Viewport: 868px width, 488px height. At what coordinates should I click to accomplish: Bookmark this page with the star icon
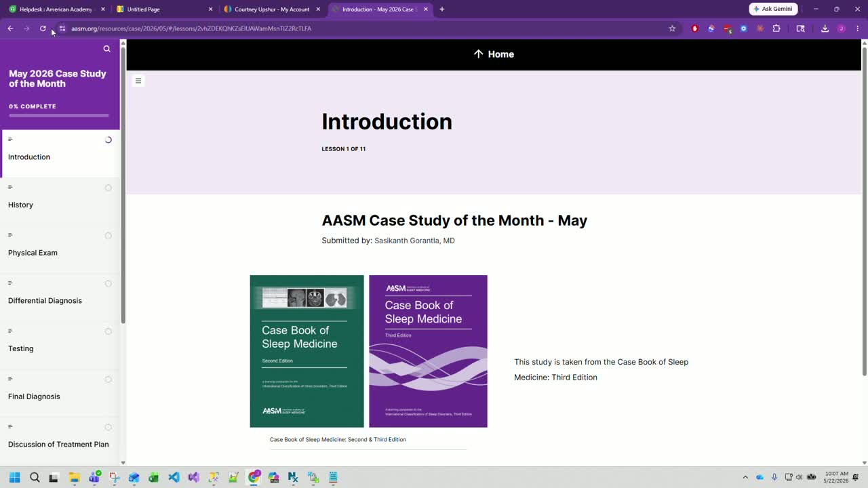pyautogui.click(x=672, y=28)
